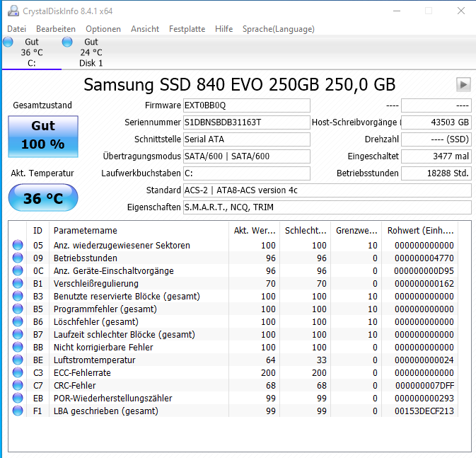
Task: Click the Host-Schreibvorgänge value 43503 GB
Action: (436, 122)
